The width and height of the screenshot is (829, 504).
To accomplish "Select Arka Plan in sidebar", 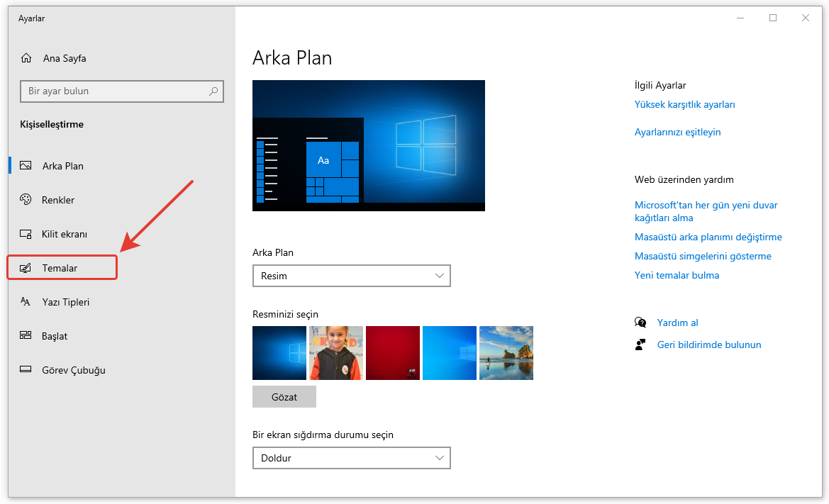I will click(62, 166).
